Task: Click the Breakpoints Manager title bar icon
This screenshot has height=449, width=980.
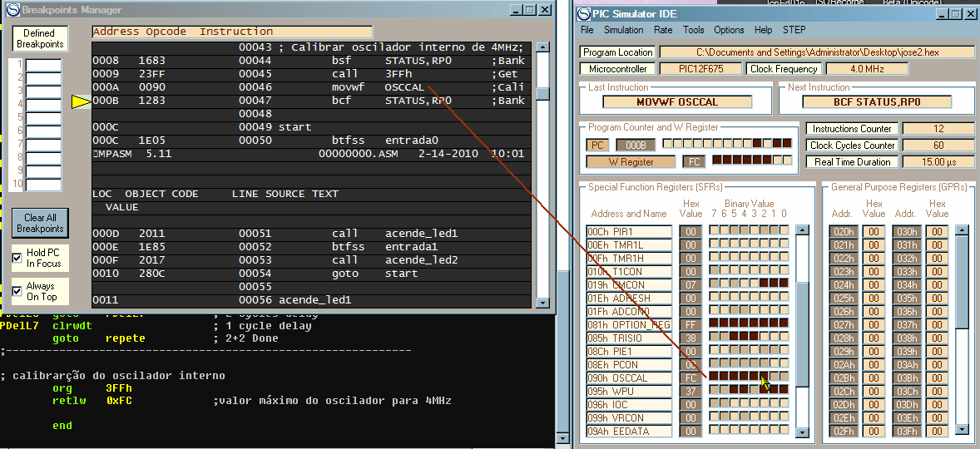Action: click(12, 10)
